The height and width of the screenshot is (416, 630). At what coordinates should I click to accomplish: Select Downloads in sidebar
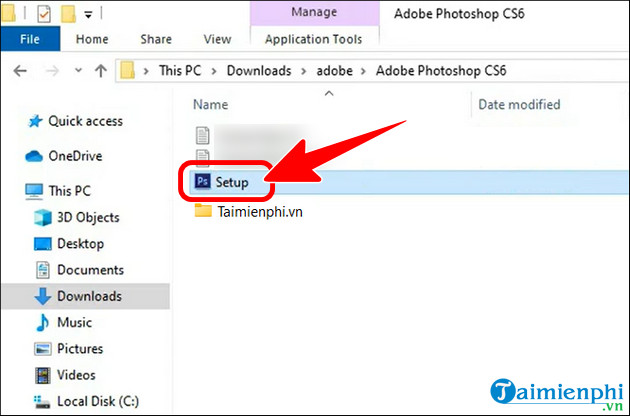(89, 296)
